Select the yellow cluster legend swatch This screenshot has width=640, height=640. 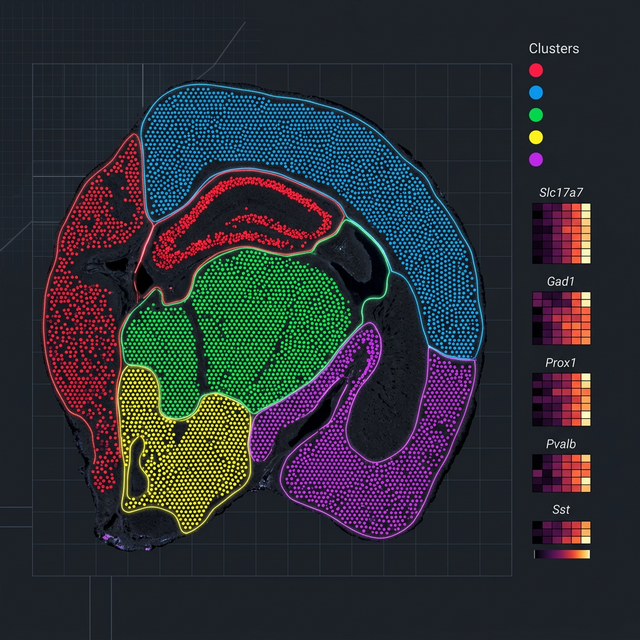pos(536,137)
